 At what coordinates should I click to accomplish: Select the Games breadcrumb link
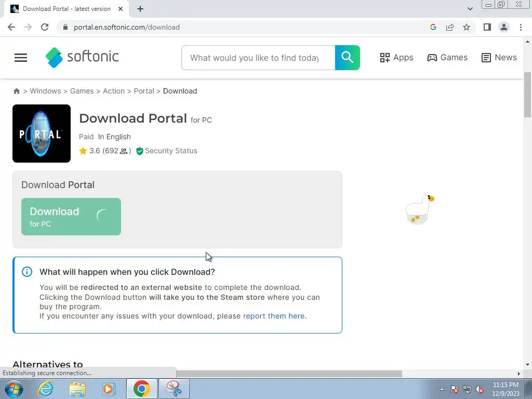tap(82, 91)
